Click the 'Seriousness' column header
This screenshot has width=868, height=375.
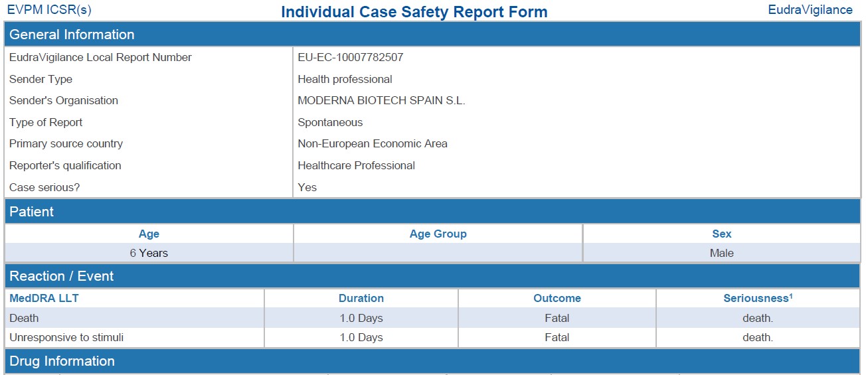point(758,299)
